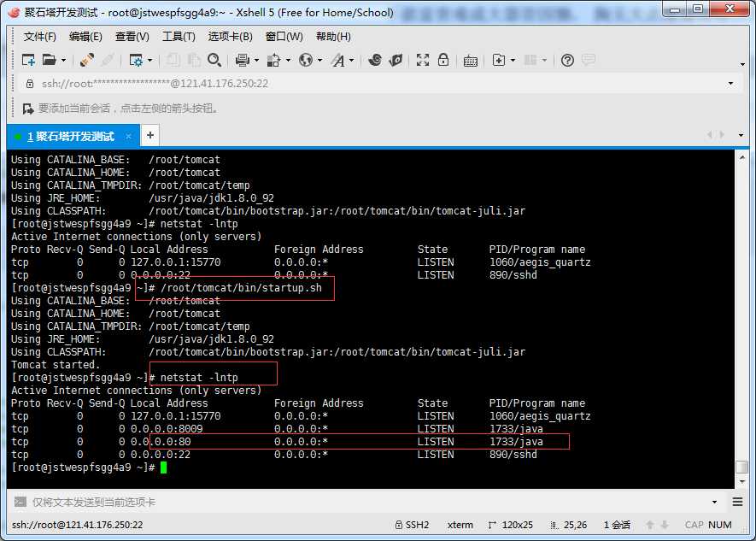This screenshot has width=756, height=541.
Task: Click the 25,26 cursor position indicator
Action: (569, 525)
